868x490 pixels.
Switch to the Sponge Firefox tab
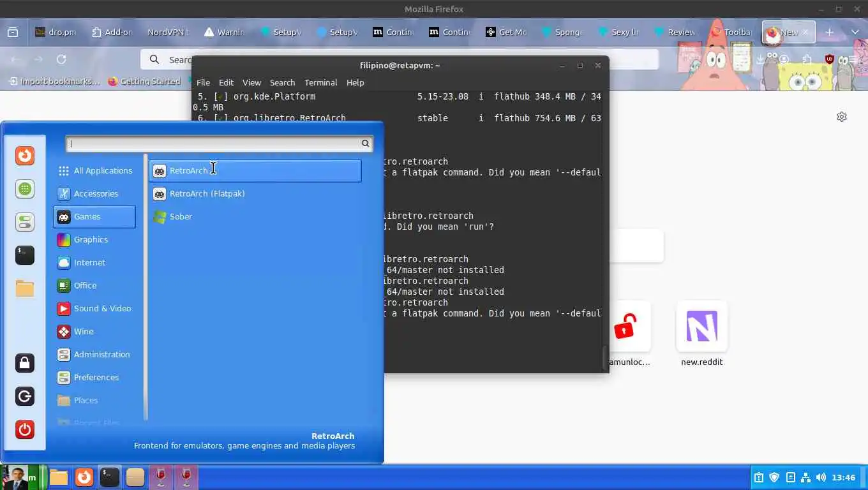click(x=562, y=32)
